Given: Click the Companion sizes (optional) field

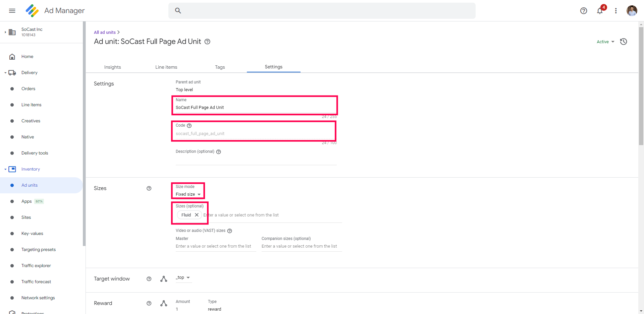Looking at the screenshot, I should 302,246.
